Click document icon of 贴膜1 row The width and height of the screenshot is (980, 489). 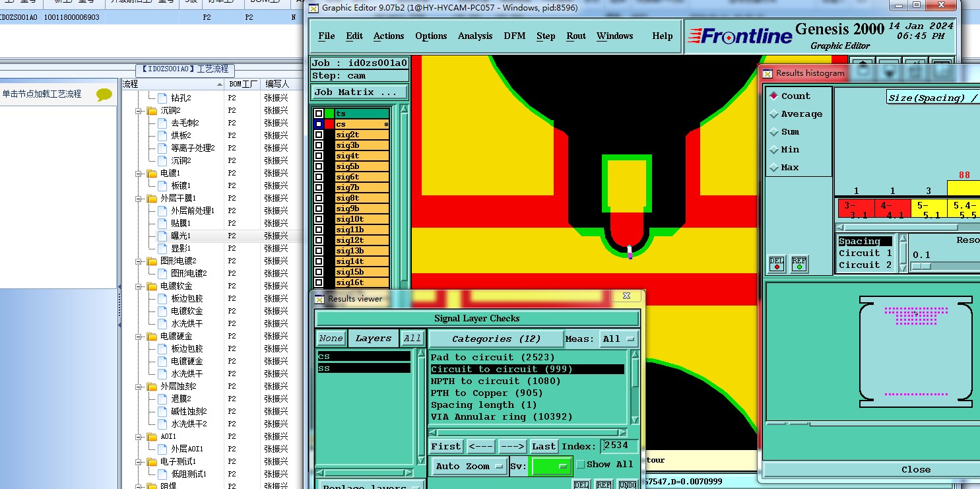click(162, 223)
